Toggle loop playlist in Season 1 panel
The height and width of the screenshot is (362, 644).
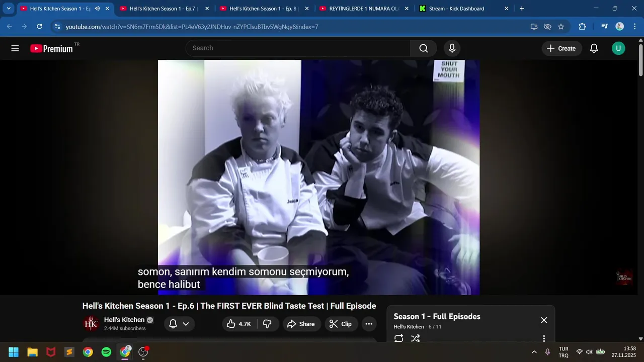(399, 338)
